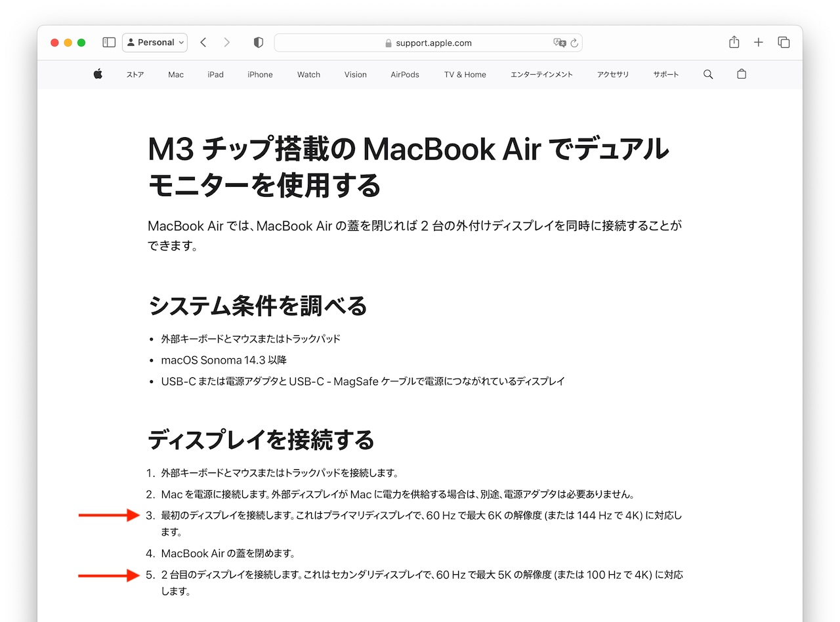The height and width of the screenshot is (622, 840).
Task: Maximize Safari with the green button
Action: tap(81, 43)
